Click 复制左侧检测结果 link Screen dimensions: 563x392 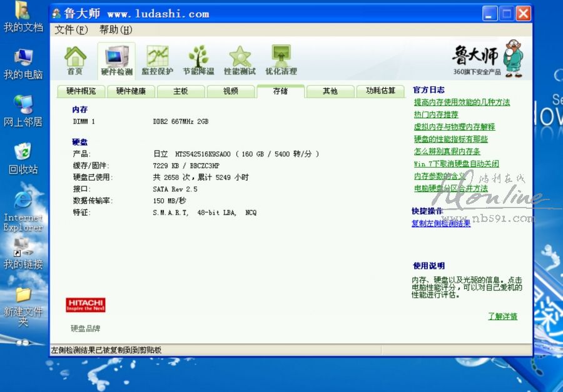click(x=441, y=223)
